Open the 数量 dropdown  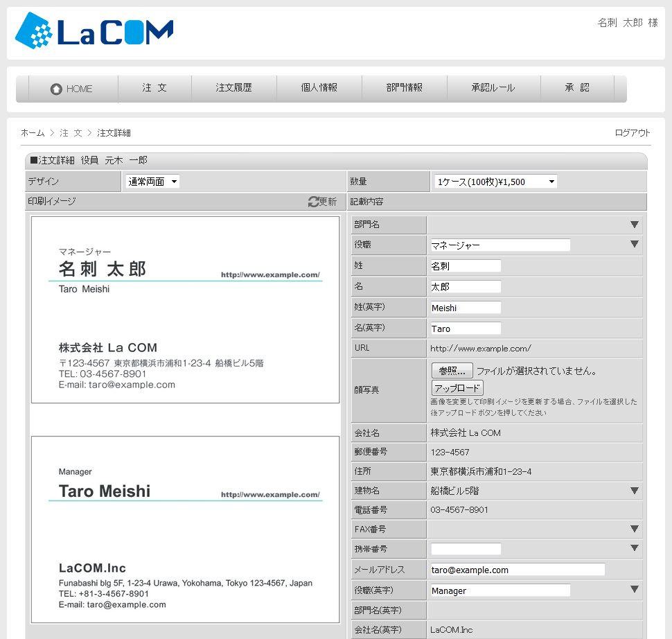click(495, 182)
